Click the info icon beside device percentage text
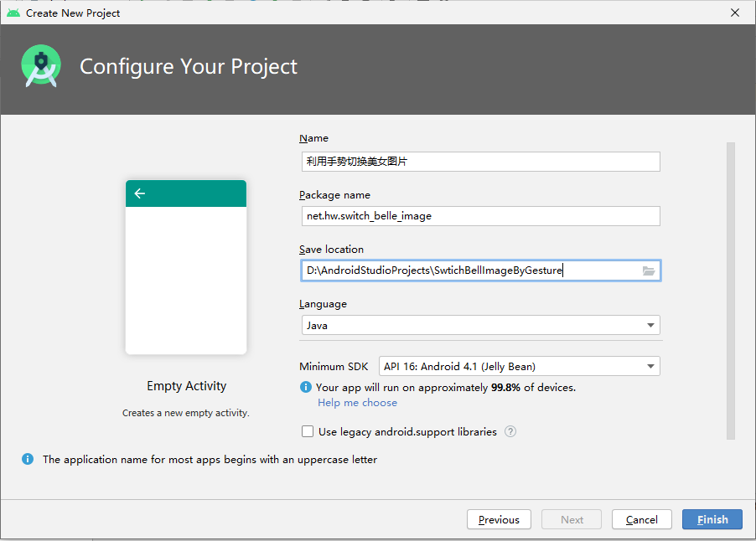The height and width of the screenshot is (541, 756). tap(306, 387)
